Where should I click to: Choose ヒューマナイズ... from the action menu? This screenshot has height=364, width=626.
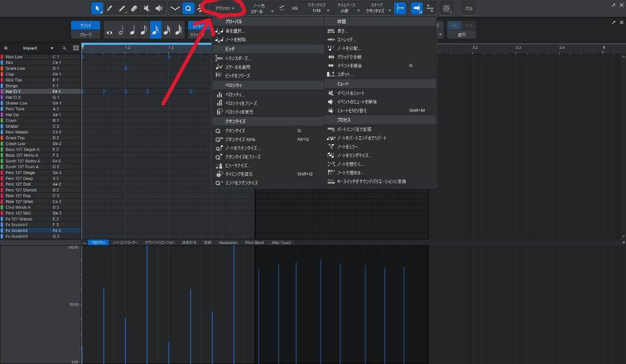click(x=237, y=165)
